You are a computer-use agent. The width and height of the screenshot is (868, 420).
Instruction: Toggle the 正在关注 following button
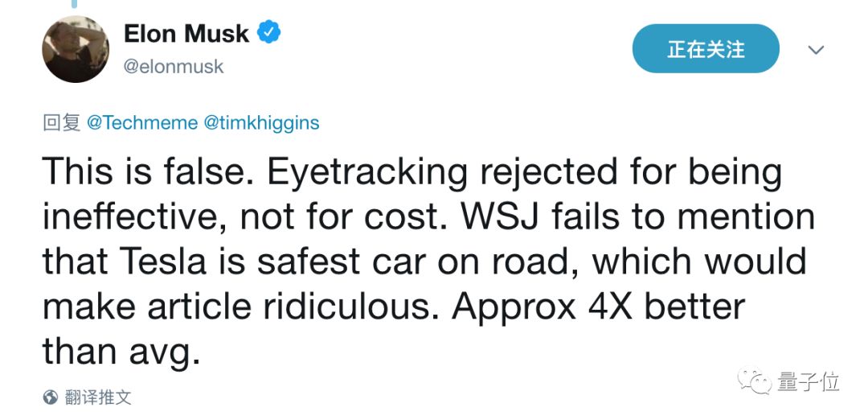pyautogui.click(x=706, y=49)
